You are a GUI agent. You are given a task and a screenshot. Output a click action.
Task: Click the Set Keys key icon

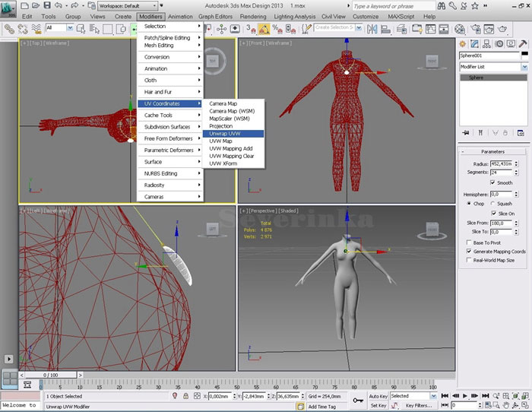click(358, 401)
